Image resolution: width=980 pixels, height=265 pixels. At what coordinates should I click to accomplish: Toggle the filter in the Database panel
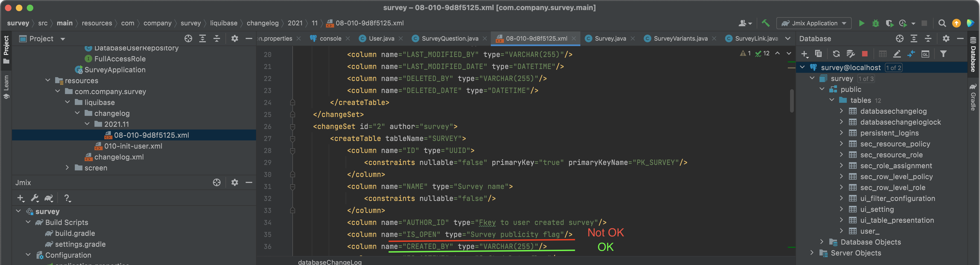pyautogui.click(x=943, y=54)
